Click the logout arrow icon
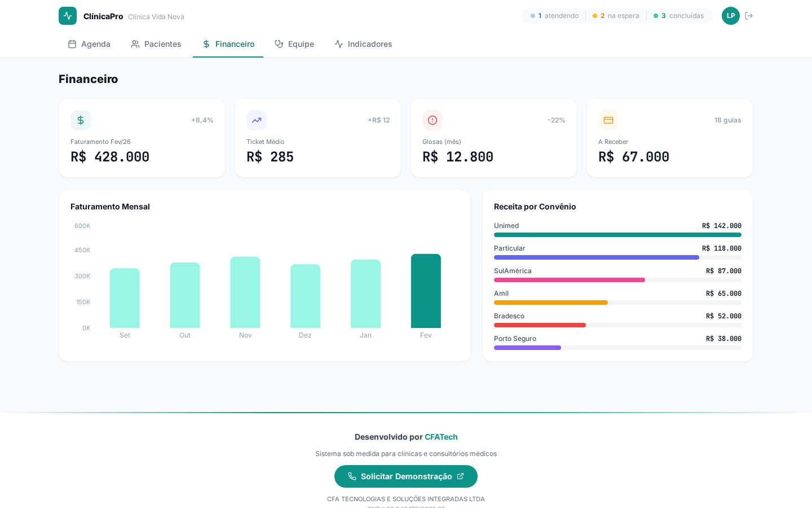 click(x=749, y=16)
